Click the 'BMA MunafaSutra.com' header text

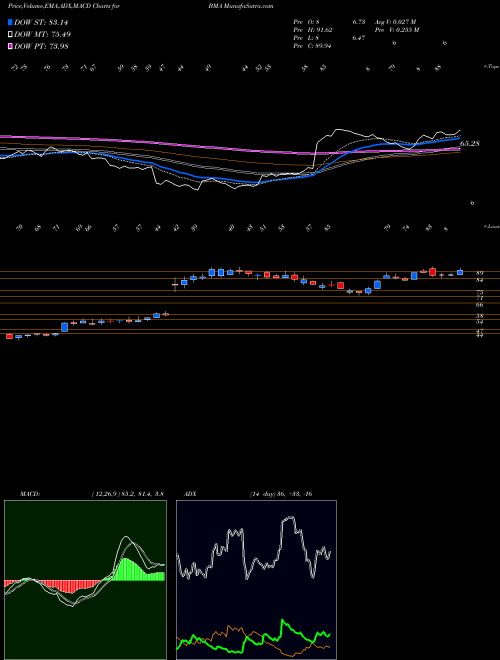243,6
